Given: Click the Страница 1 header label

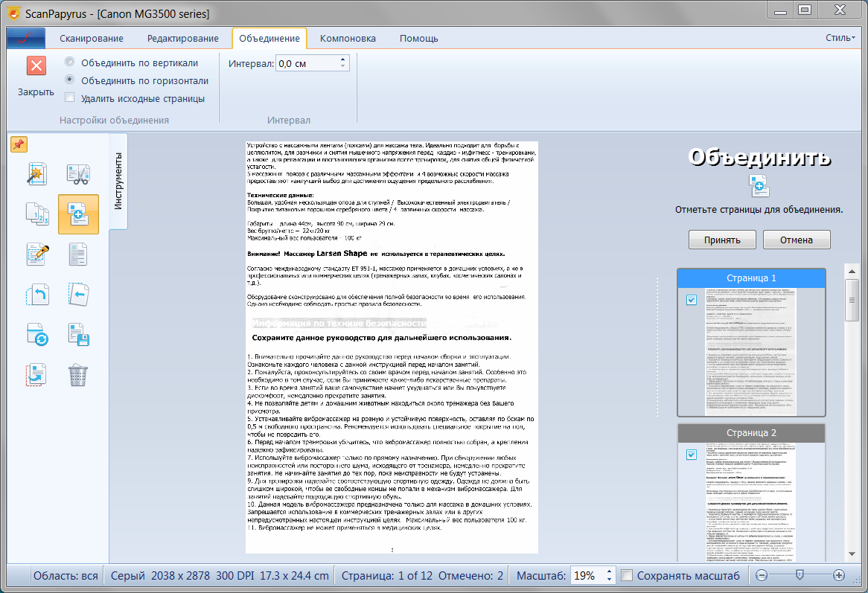Looking at the screenshot, I should click(751, 278).
